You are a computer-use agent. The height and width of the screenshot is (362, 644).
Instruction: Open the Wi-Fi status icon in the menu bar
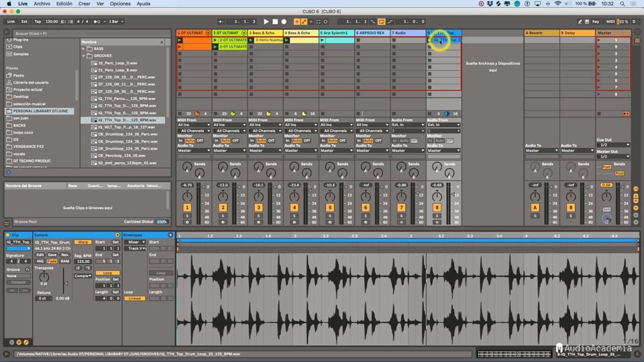pos(557,4)
